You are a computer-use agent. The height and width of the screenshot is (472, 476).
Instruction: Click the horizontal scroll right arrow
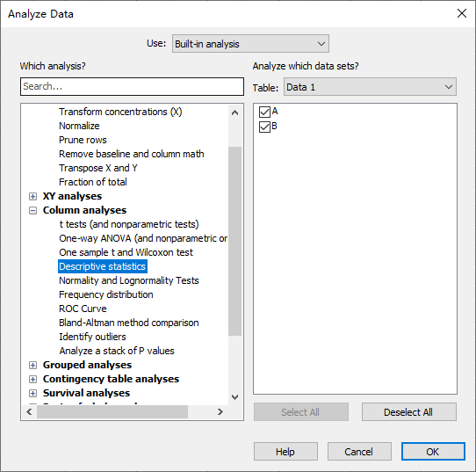click(x=220, y=412)
